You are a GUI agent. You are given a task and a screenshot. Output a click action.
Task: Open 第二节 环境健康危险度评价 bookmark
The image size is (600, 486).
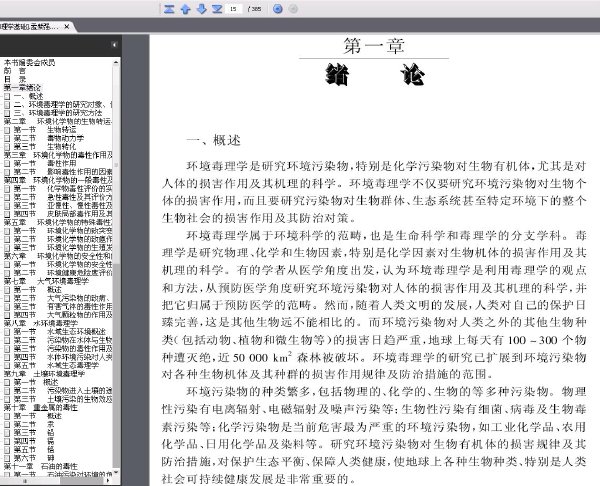tap(63, 273)
